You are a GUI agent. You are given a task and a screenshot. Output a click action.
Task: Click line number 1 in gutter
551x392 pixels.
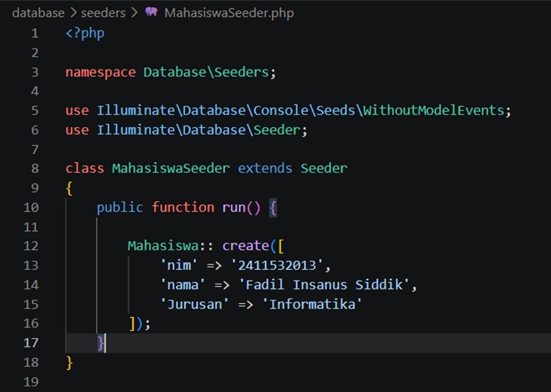click(x=35, y=33)
